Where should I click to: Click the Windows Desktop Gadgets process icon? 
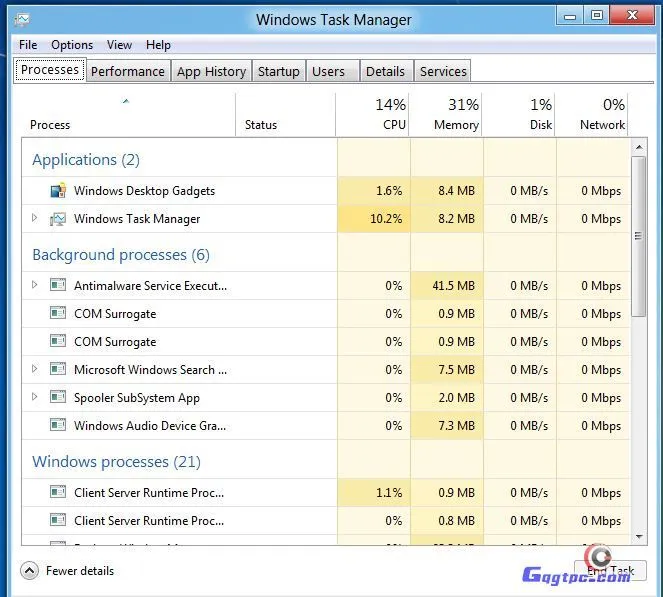tap(58, 191)
